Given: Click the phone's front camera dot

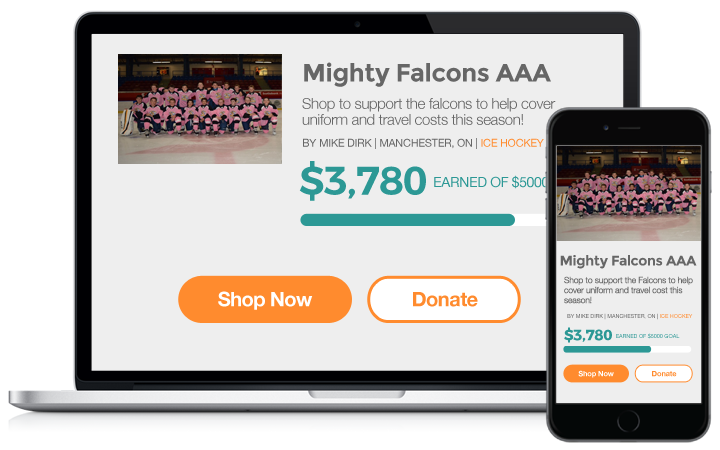Looking at the screenshot, I should [x=606, y=128].
